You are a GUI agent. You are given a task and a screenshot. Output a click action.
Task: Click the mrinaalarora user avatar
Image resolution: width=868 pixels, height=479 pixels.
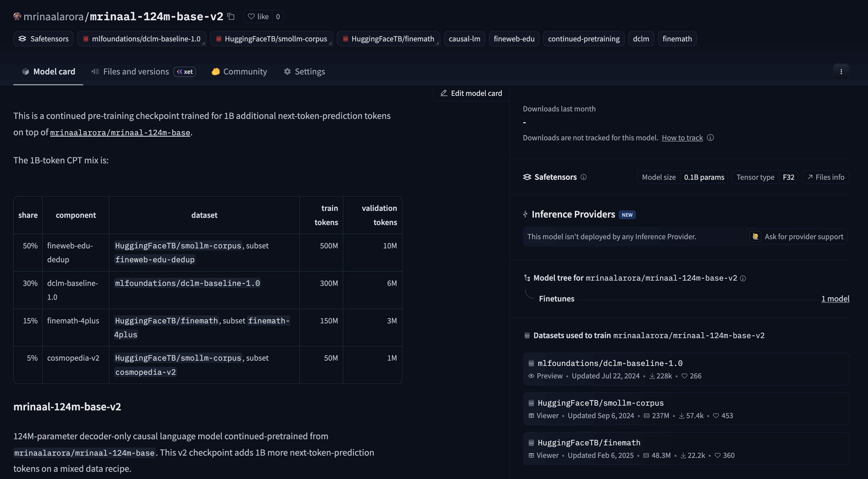click(17, 16)
